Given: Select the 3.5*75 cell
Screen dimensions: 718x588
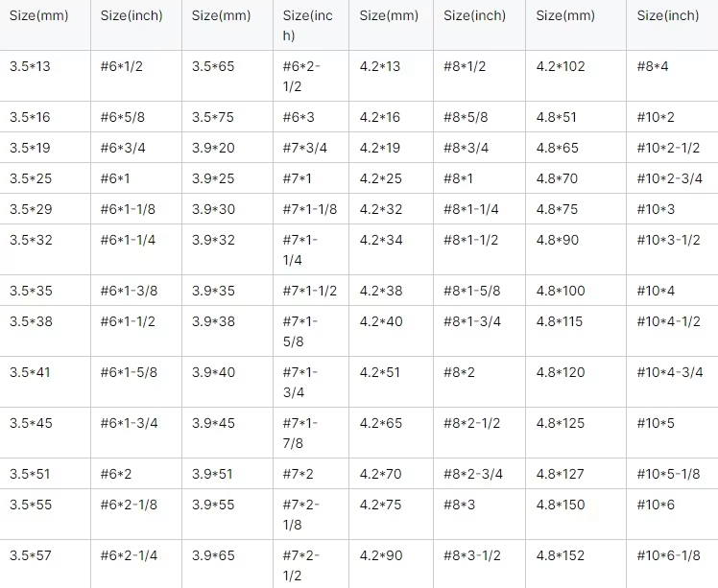Looking at the screenshot, I should [x=213, y=117].
